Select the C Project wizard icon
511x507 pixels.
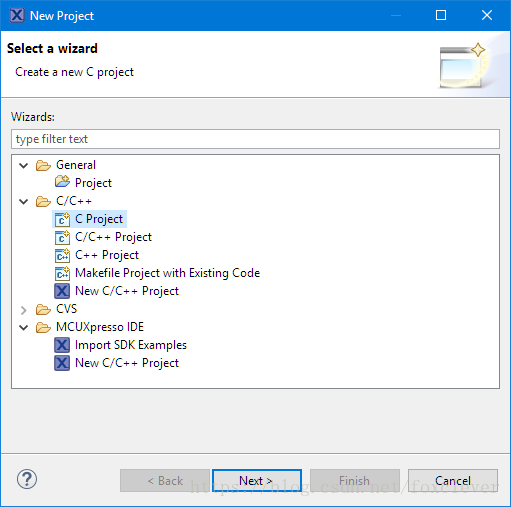point(62,219)
